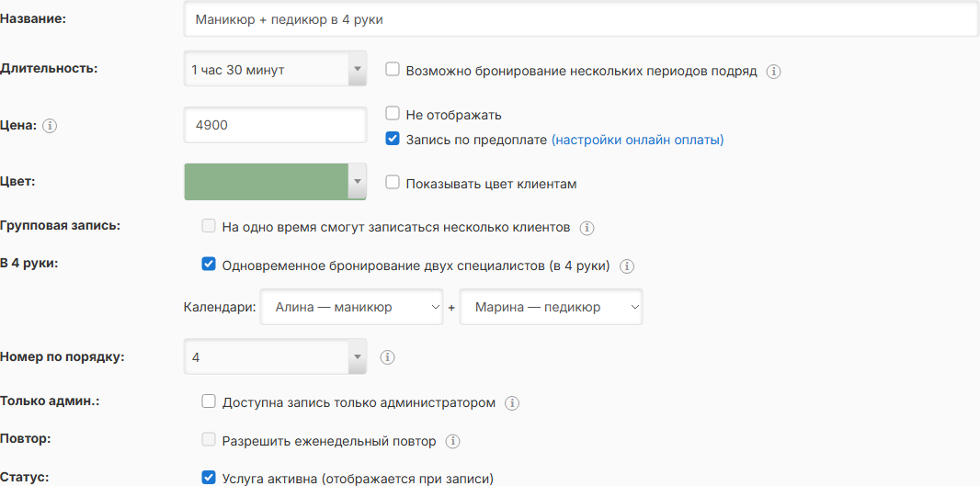
Task: Enable booking of several consecutive periods
Action: (393, 69)
